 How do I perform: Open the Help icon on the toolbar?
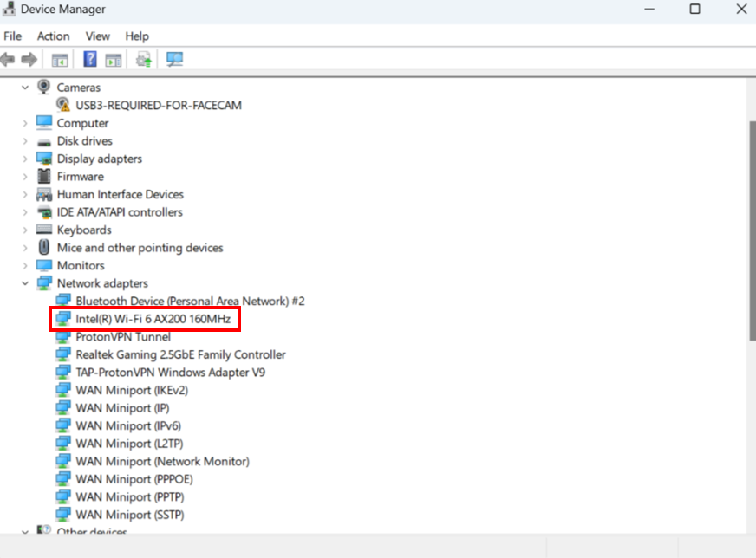pyautogui.click(x=90, y=59)
